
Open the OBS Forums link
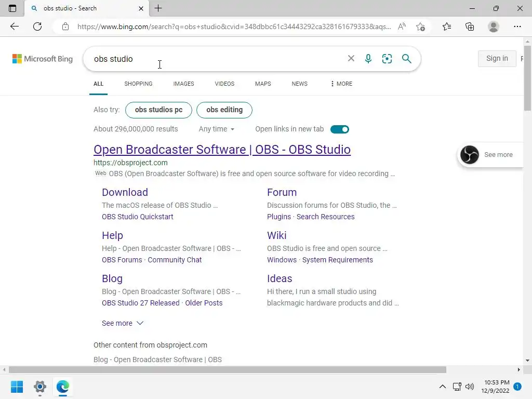click(122, 260)
